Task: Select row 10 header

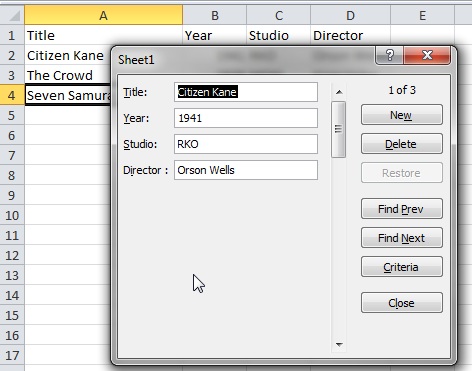Action: [x=12, y=215]
